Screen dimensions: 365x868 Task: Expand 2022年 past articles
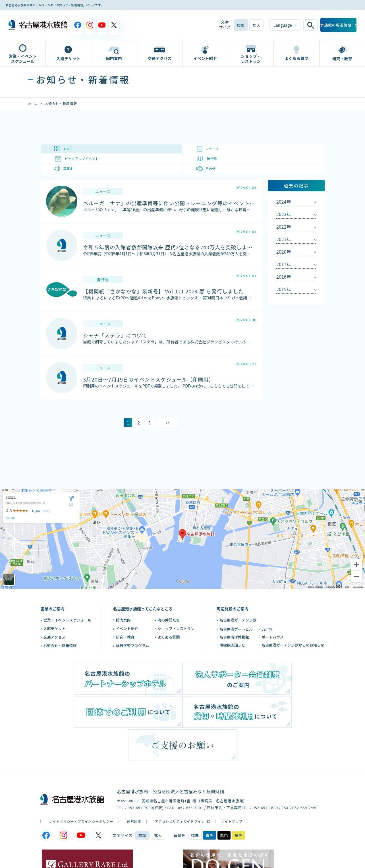click(x=296, y=227)
